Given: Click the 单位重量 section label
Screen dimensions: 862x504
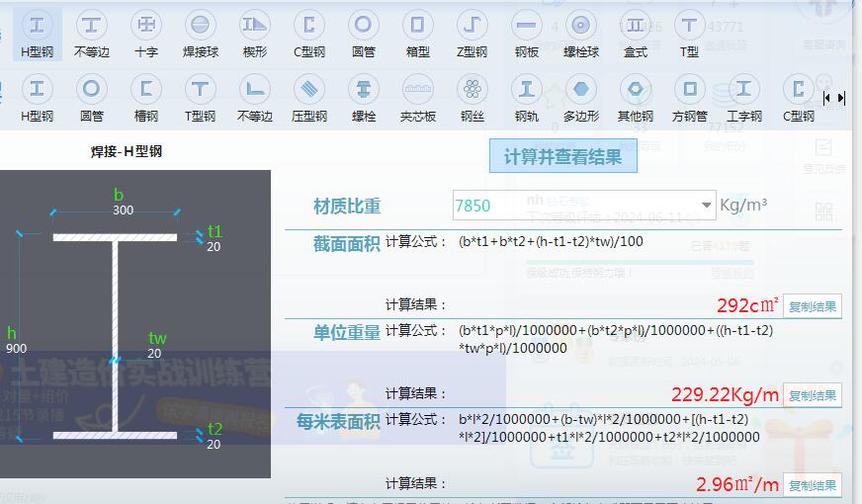Looking at the screenshot, I should (346, 332).
